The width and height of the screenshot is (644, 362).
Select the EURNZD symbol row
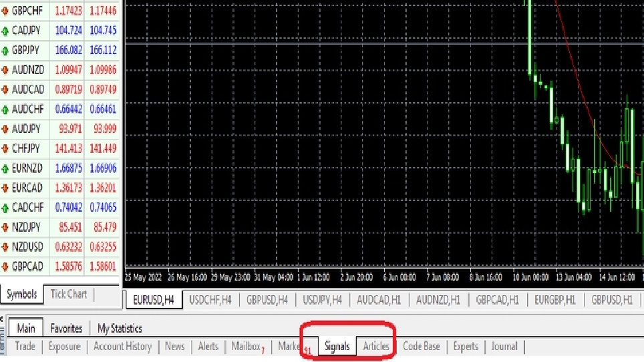[x=60, y=168]
